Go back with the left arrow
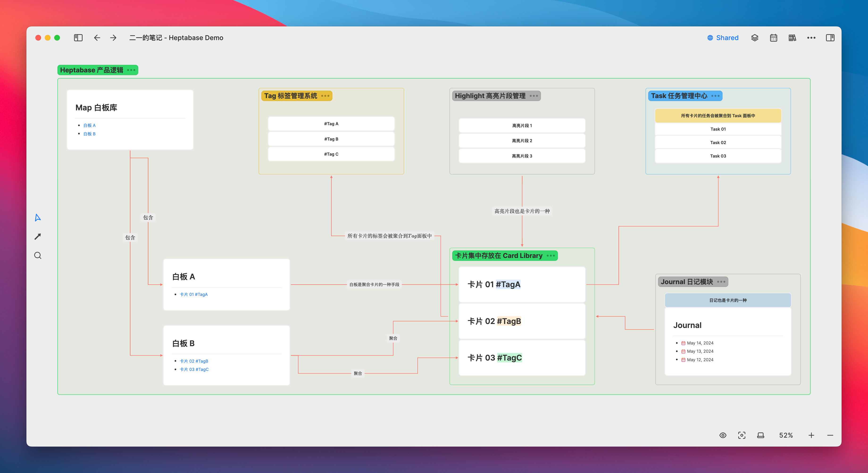Screen dimensions: 868x473 [97, 38]
